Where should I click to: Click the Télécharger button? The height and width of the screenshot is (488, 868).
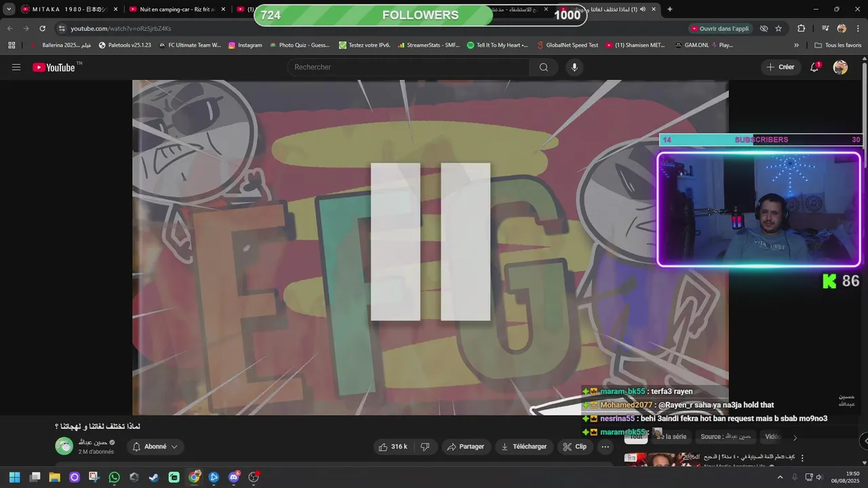(524, 447)
